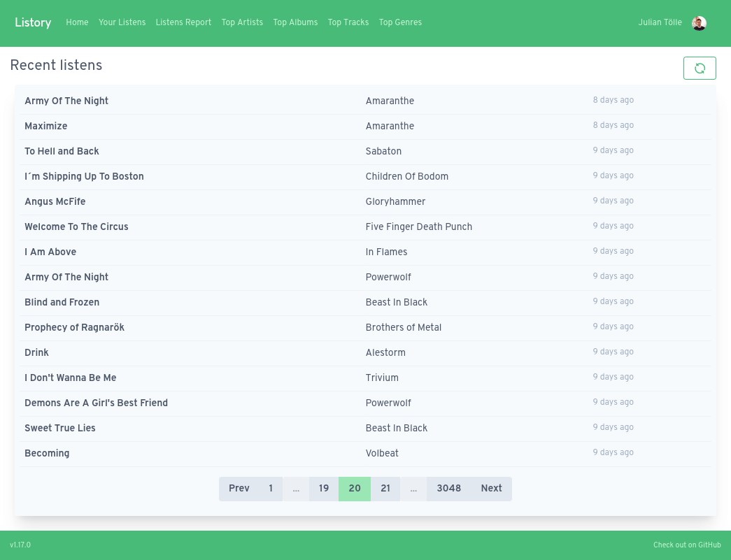This screenshot has width=731, height=560.
Task: Click the current page 20 button
Action: coord(355,489)
